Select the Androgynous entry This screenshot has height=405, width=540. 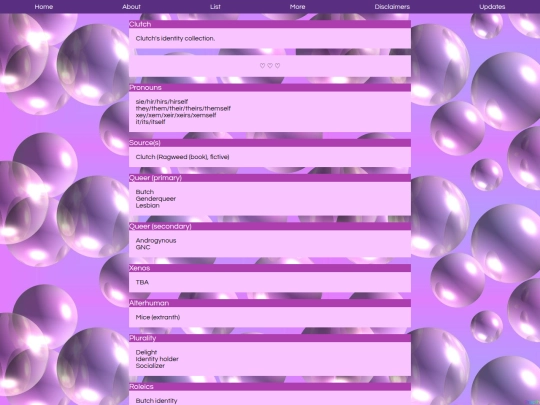click(156, 240)
